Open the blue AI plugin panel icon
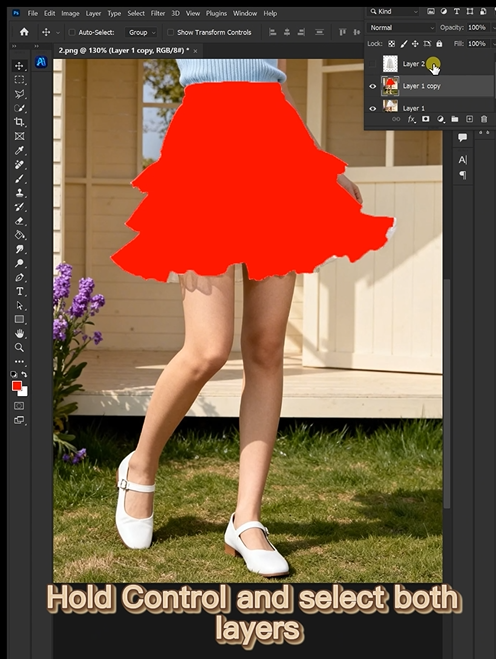 (41, 62)
